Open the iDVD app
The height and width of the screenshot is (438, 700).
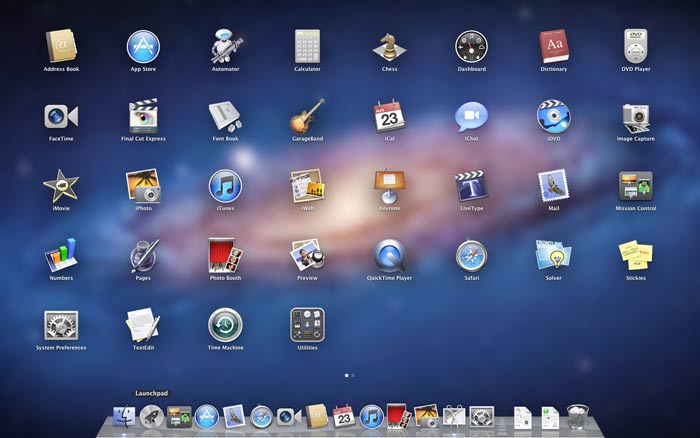[x=554, y=116]
